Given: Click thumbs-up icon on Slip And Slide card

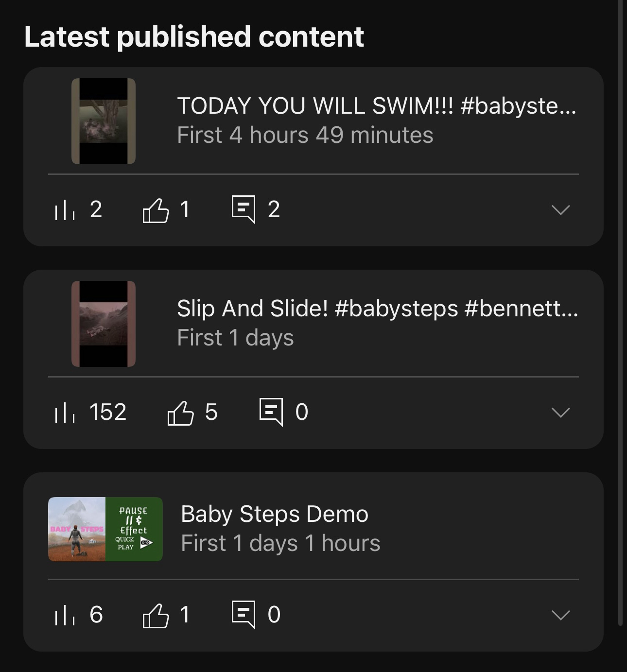Looking at the screenshot, I should 180,413.
